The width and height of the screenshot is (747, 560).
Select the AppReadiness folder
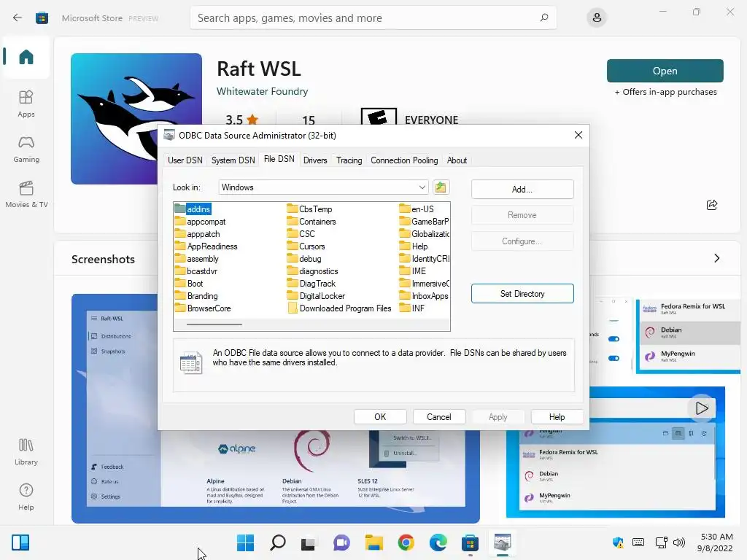pos(206,246)
